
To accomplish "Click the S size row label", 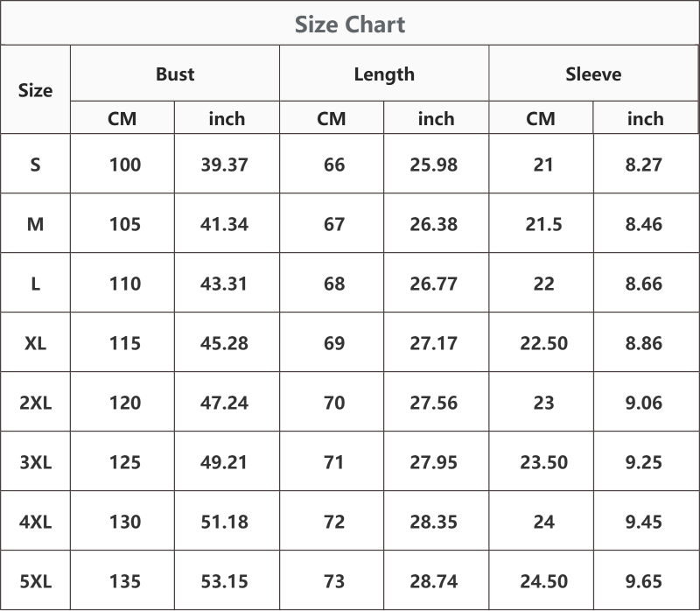I will coord(35,165).
